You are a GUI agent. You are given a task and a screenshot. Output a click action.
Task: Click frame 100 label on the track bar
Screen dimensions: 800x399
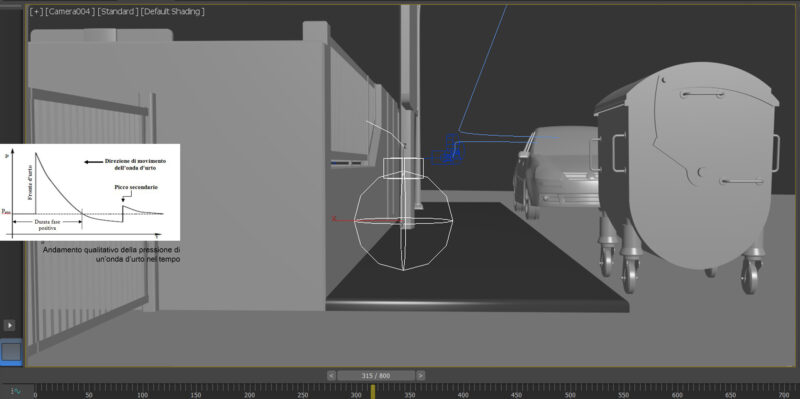pos(142,395)
